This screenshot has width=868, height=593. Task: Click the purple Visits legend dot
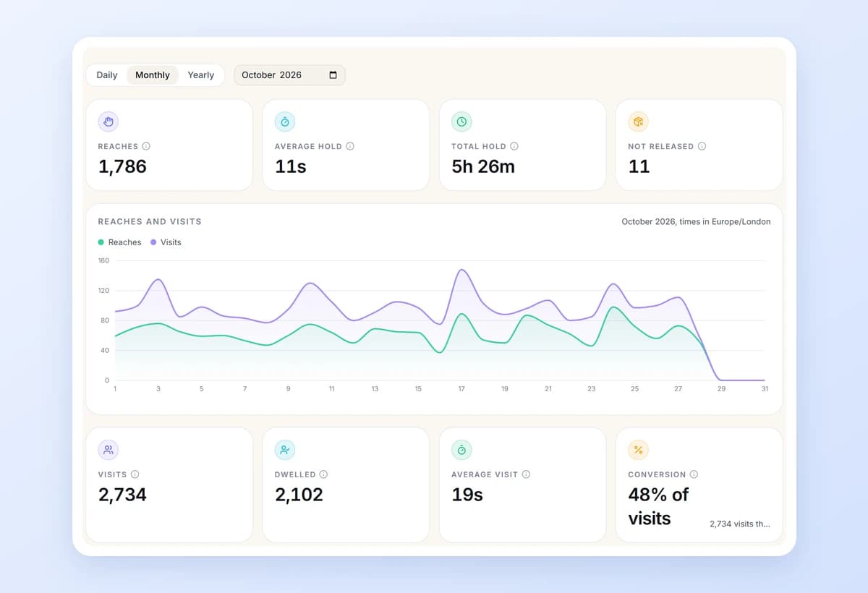coord(153,242)
